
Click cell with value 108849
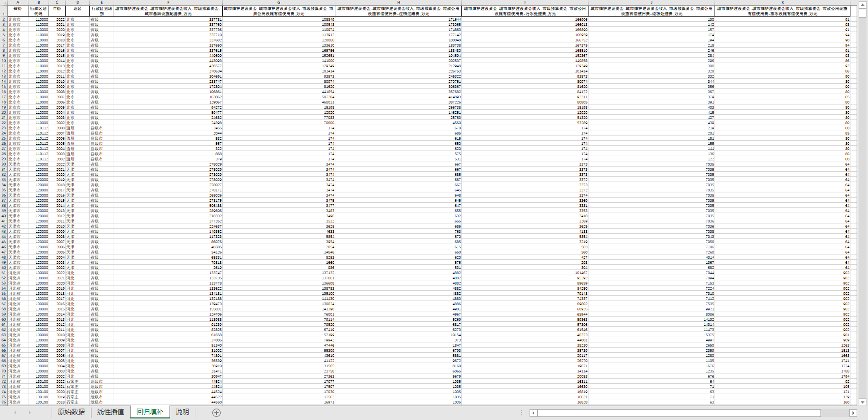[x=279, y=19]
